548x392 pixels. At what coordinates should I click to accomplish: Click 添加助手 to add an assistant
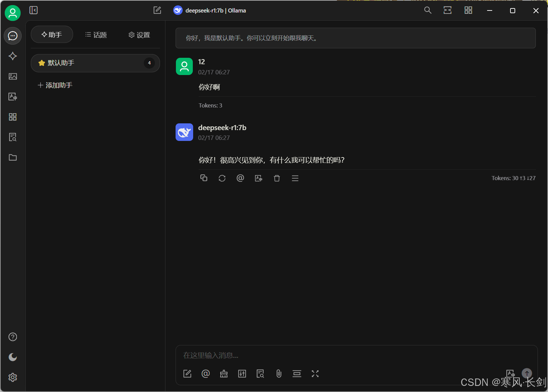click(55, 85)
